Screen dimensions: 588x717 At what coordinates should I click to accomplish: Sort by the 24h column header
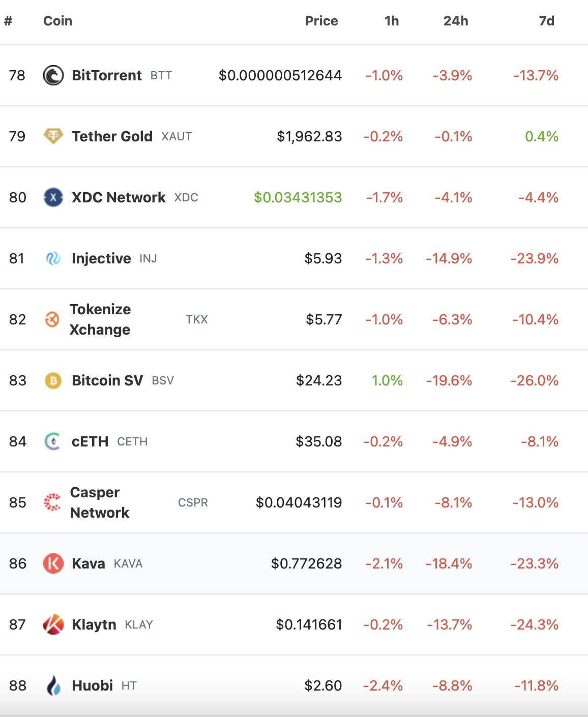(x=456, y=21)
